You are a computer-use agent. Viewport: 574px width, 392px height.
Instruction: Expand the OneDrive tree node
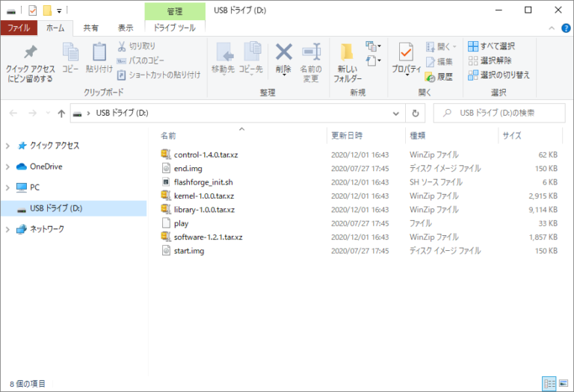7,167
